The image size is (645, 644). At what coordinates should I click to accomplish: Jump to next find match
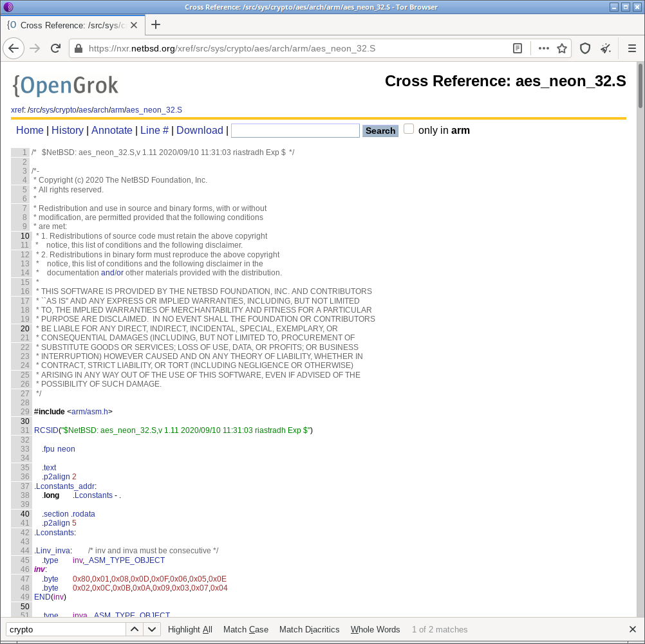[152, 629]
